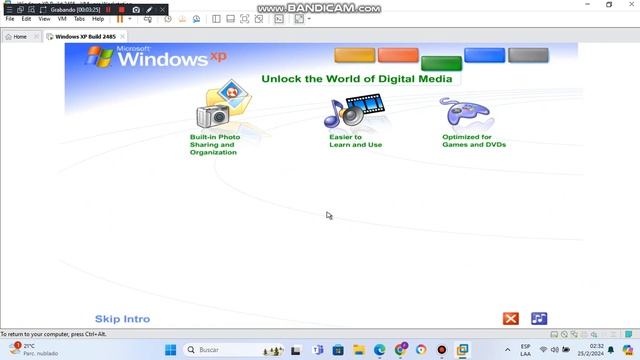This screenshot has height=360, width=640.
Task: Open the notification bell in system tray
Action: coord(611,350)
